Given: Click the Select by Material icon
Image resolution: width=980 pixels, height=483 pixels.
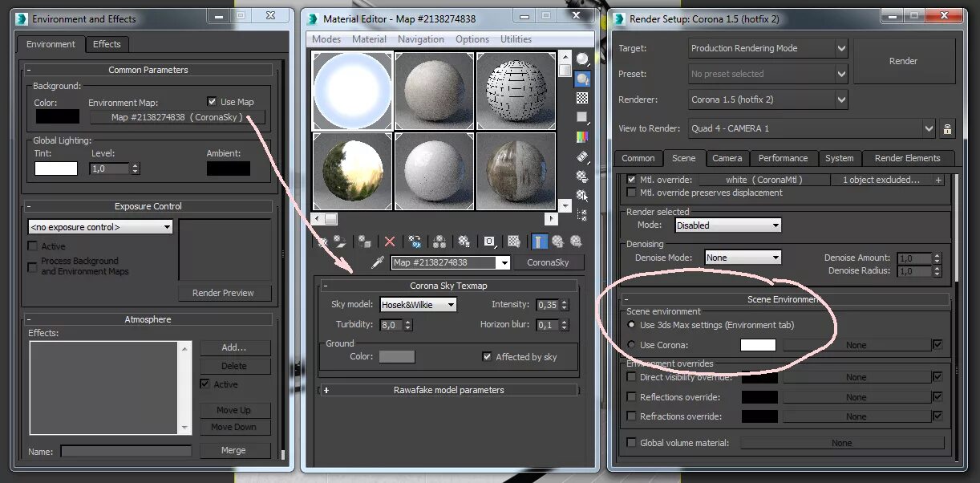Looking at the screenshot, I should tap(582, 195).
